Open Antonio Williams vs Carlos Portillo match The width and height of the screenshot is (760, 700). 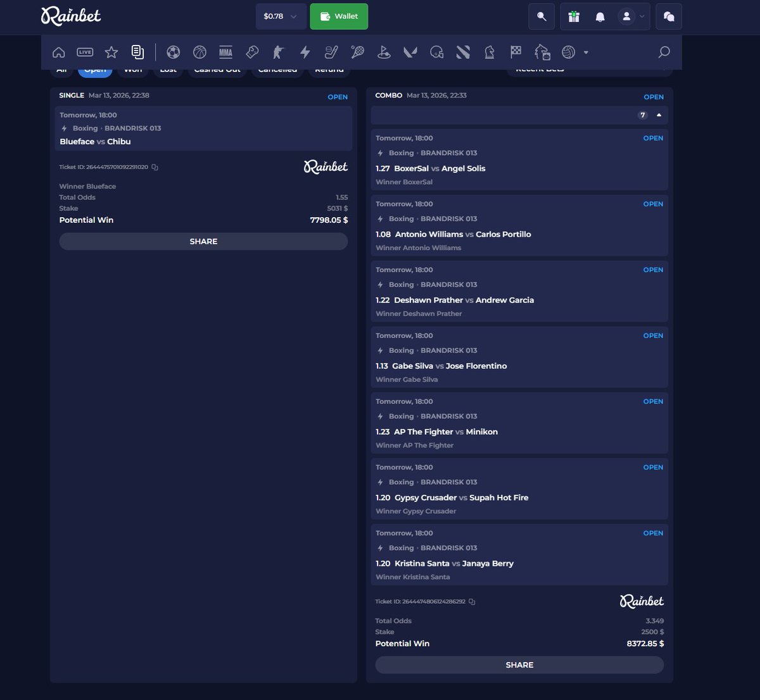click(463, 234)
